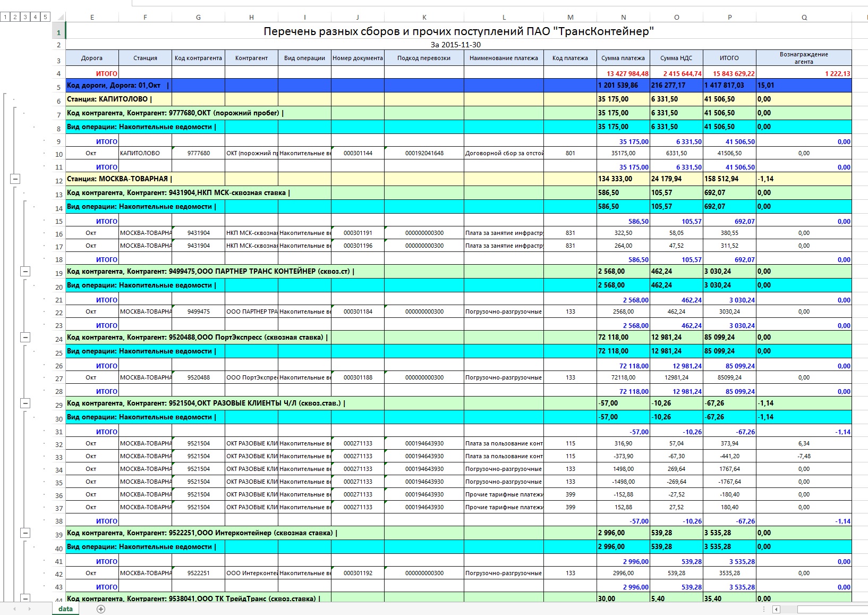Click the "Вид операции" heading cell

304,58
